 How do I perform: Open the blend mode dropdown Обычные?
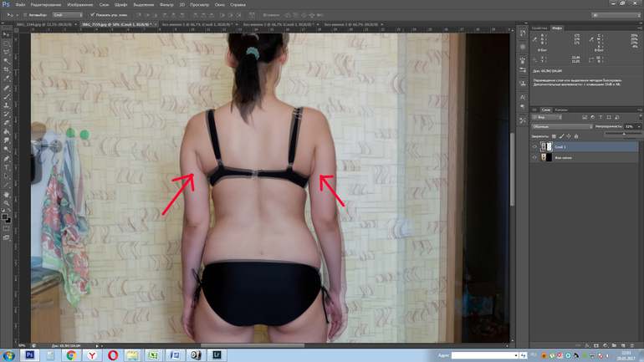(x=561, y=126)
